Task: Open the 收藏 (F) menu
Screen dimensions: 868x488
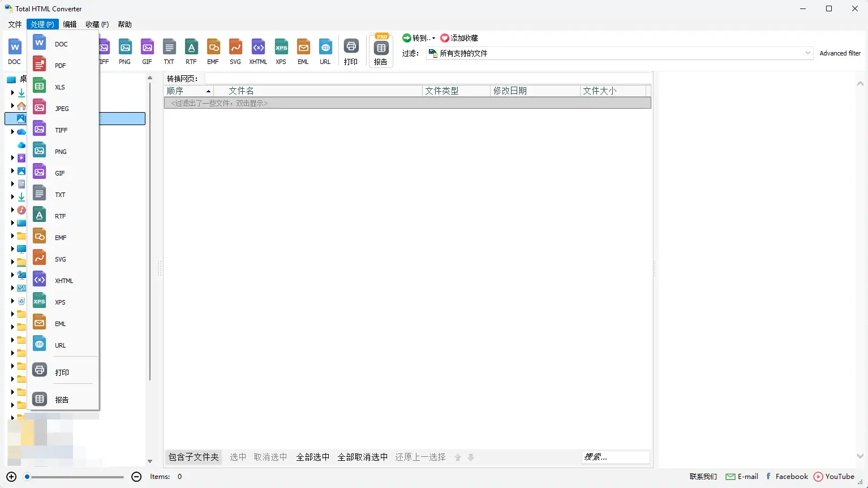Action: pos(97,24)
